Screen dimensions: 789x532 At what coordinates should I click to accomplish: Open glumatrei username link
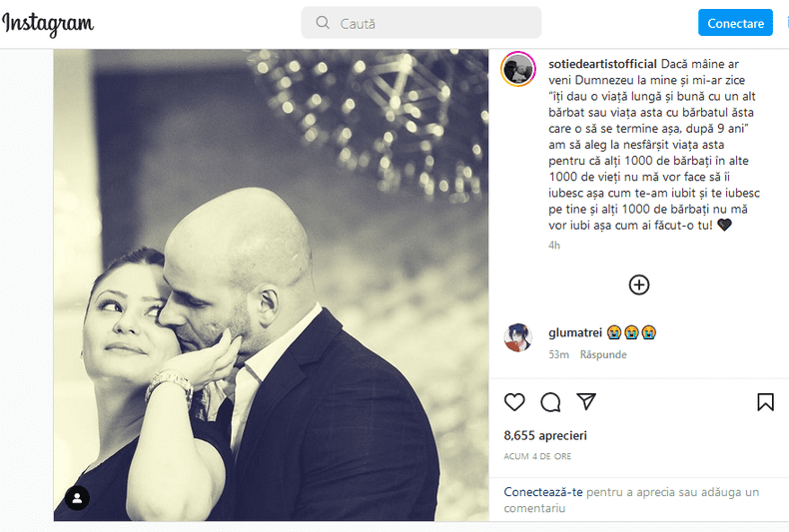coord(575,333)
